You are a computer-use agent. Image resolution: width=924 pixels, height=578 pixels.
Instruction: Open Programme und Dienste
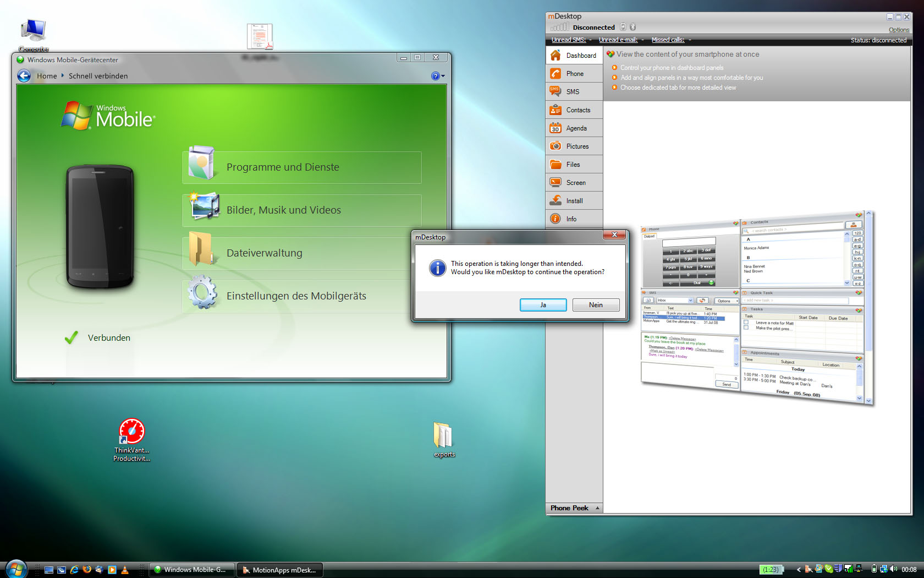point(302,167)
